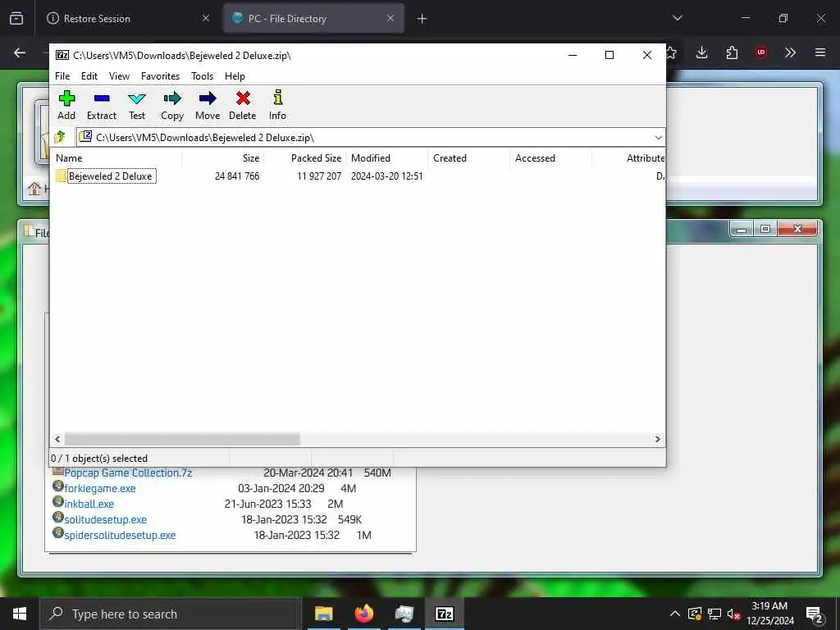Open the Favorites menu
Viewport: 840px width, 630px height.
tap(160, 76)
